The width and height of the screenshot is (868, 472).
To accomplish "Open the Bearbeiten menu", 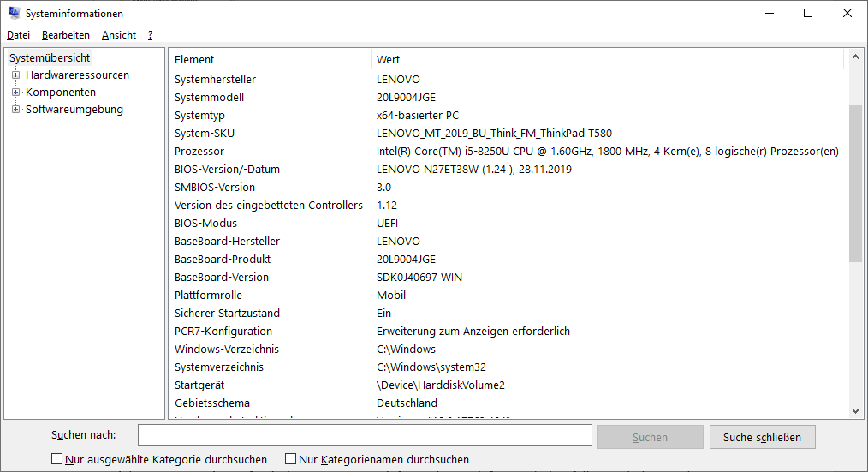I will pyautogui.click(x=66, y=35).
